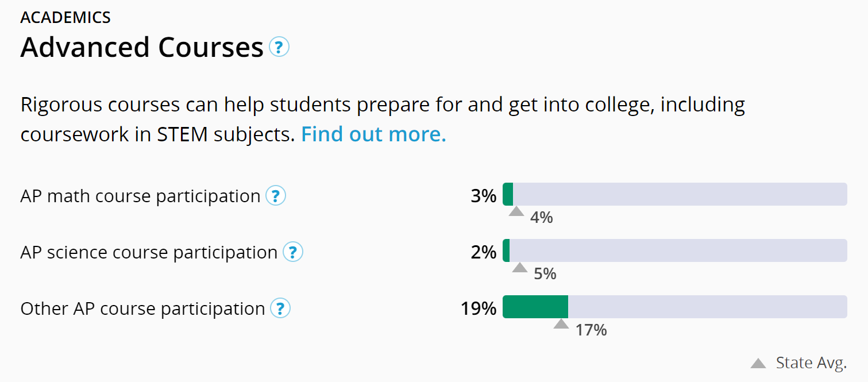Open AP science course participation help icon
The image size is (868, 382).
coord(293,252)
